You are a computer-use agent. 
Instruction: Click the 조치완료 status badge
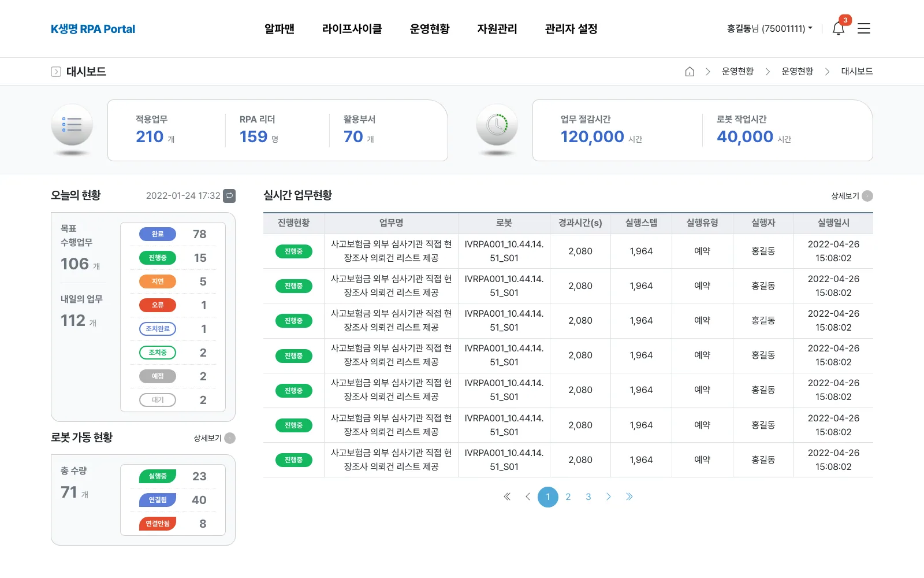point(158,329)
